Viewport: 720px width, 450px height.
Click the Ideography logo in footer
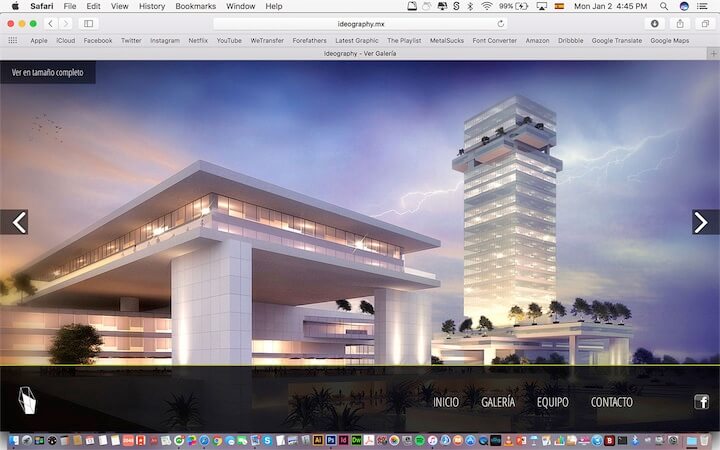coord(27,401)
